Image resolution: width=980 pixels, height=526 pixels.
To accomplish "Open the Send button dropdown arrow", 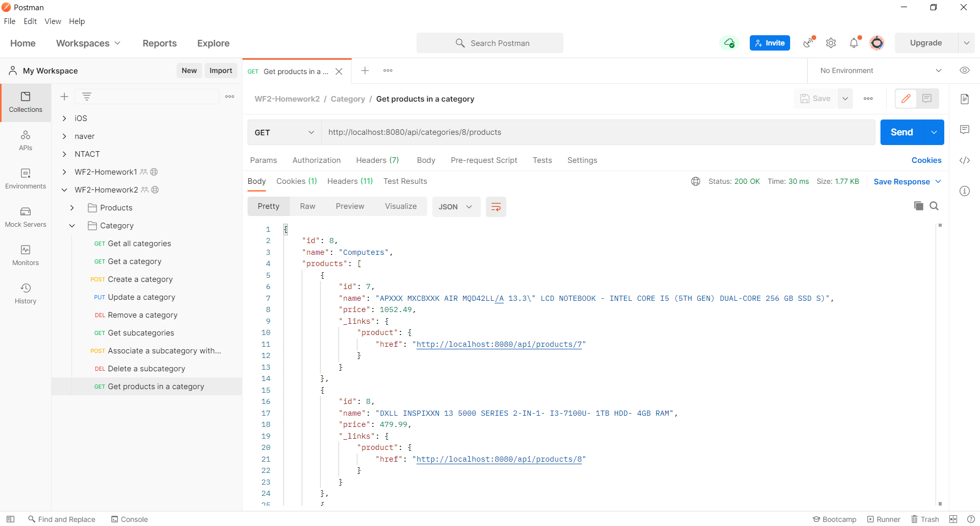I will [x=934, y=132].
